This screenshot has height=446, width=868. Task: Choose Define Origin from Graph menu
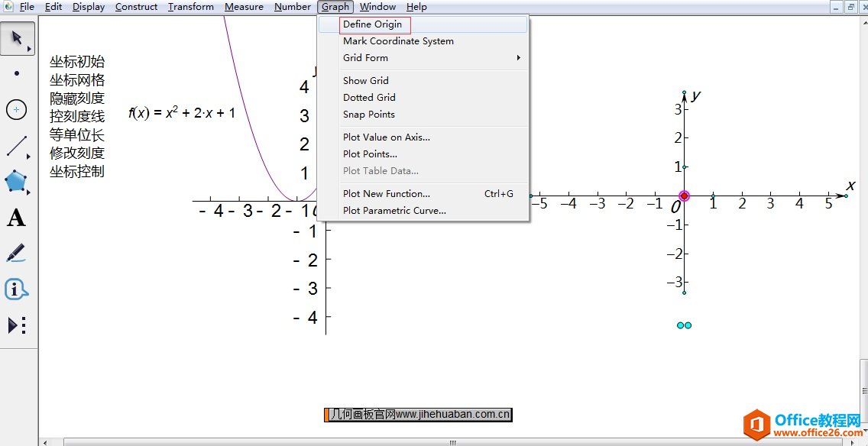click(423, 24)
